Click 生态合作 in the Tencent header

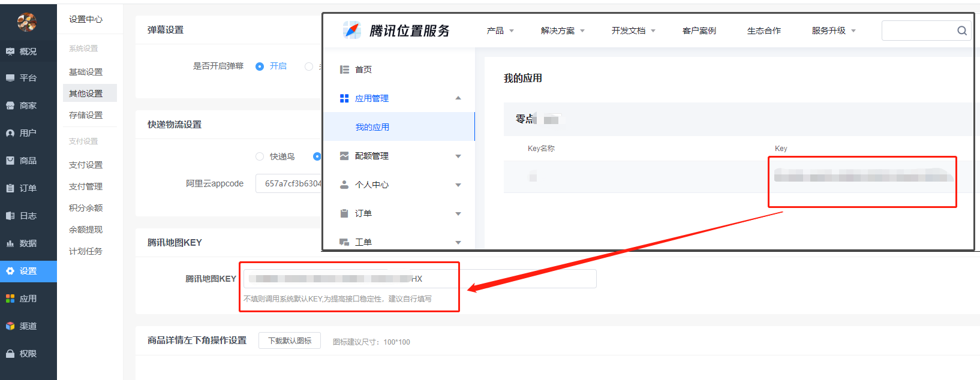(x=764, y=31)
